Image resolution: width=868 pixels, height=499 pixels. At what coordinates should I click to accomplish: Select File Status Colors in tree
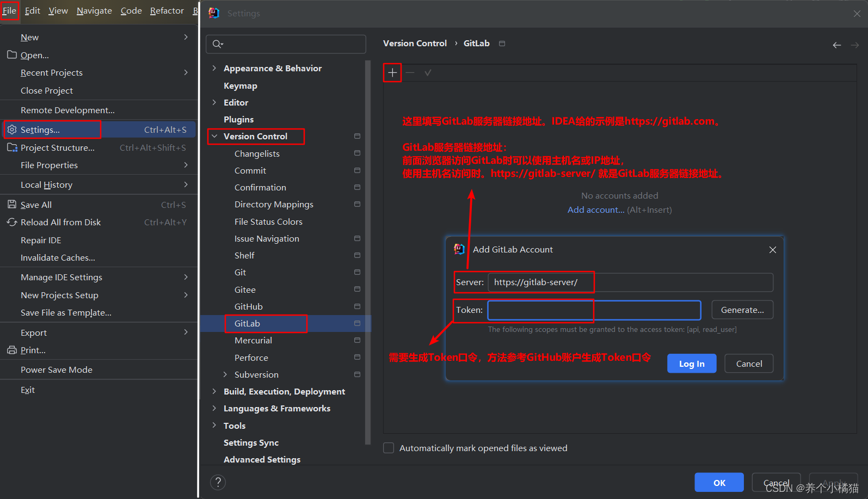tap(268, 221)
